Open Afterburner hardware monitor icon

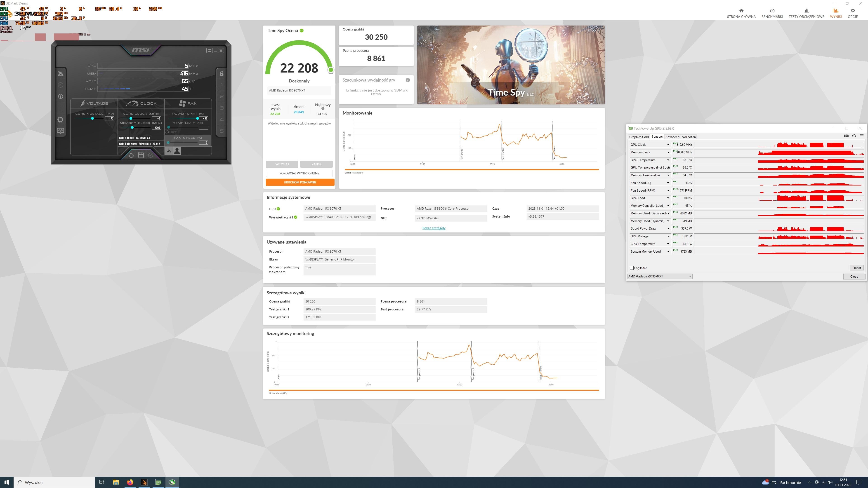(x=60, y=131)
